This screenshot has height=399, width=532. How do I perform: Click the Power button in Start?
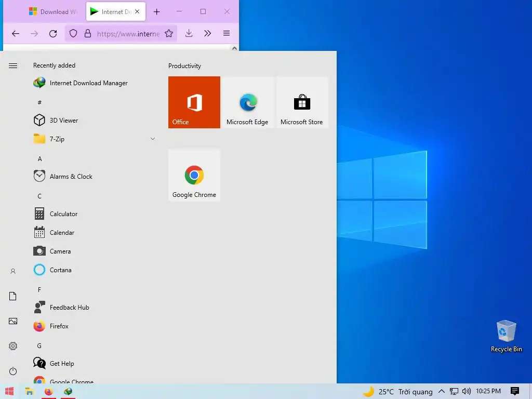13,371
